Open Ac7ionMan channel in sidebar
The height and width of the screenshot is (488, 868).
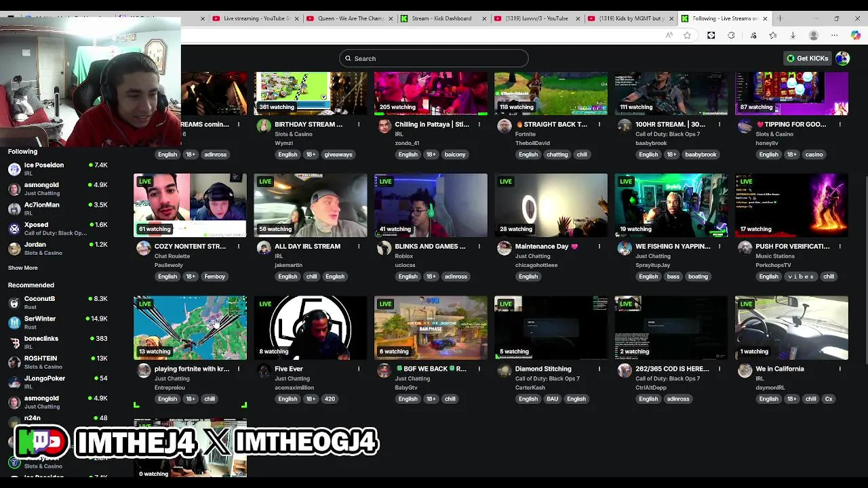(58, 208)
